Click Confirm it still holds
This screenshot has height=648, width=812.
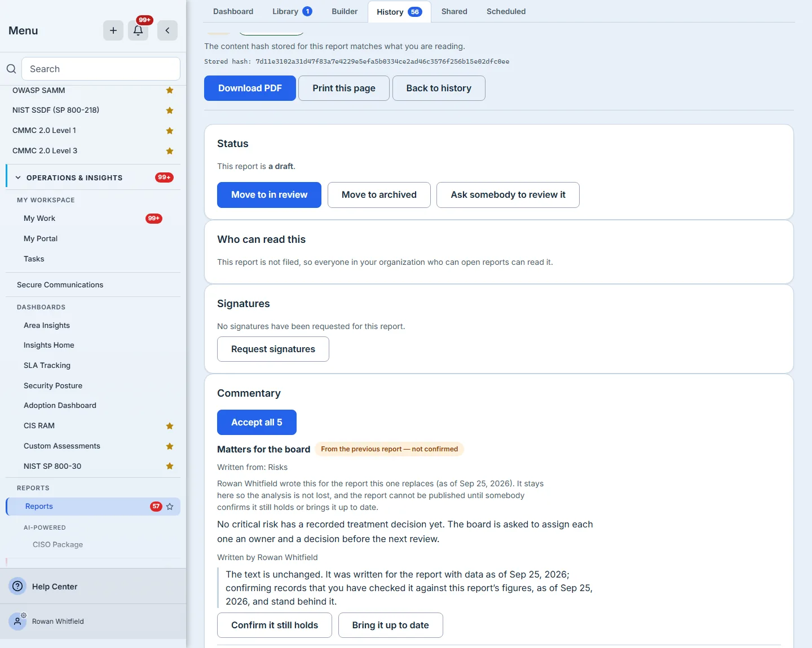(x=275, y=625)
